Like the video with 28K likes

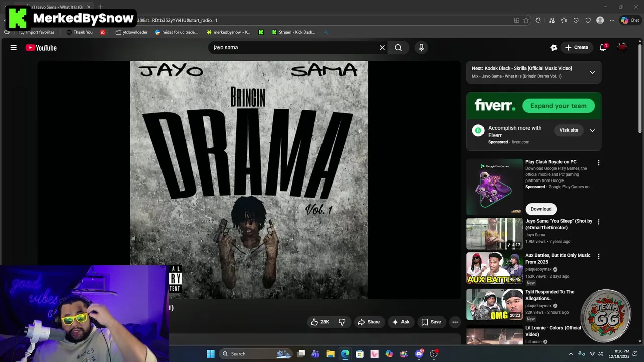coord(320,322)
